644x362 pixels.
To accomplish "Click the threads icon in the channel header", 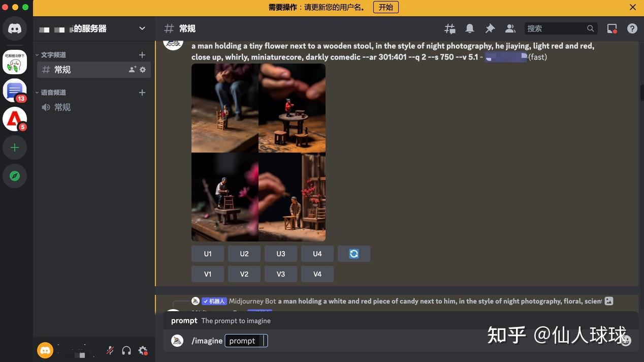I will (449, 28).
